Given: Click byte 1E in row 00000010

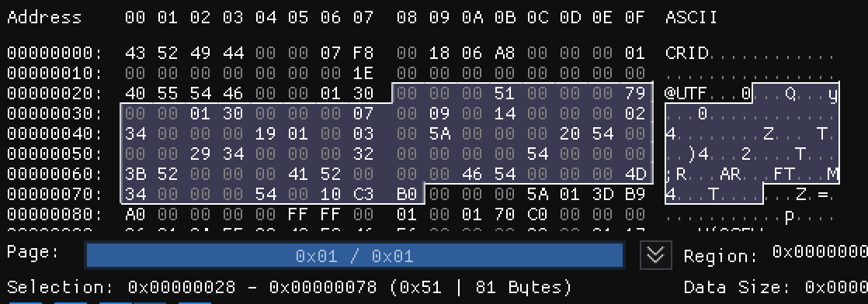Looking at the screenshot, I should click(363, 73).
